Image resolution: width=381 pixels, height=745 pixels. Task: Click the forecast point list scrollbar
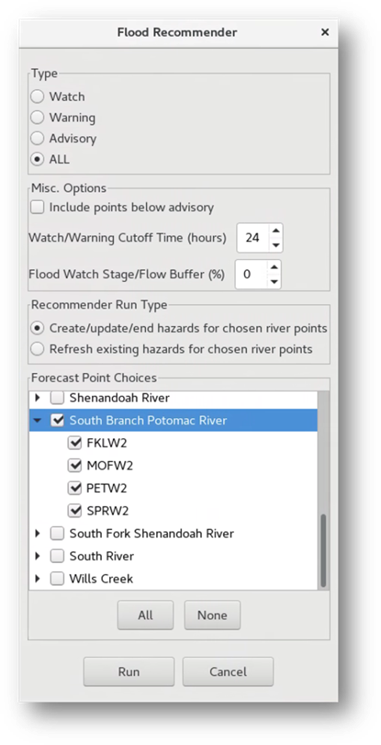pos(323,551)
